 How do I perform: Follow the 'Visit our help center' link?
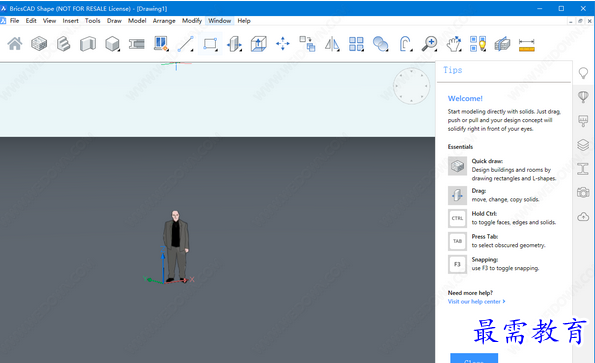[476, 302]
